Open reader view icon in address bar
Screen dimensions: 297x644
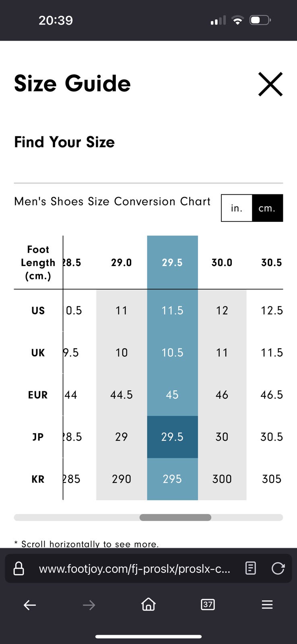coord(250,568)
